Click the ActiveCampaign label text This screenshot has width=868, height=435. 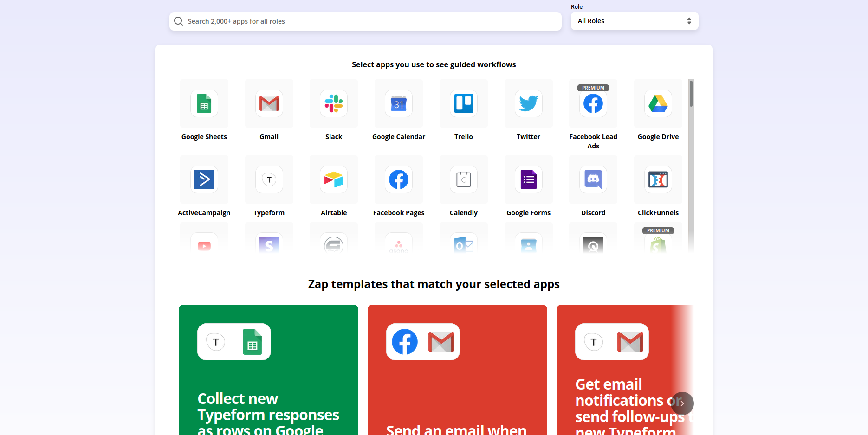204,213
